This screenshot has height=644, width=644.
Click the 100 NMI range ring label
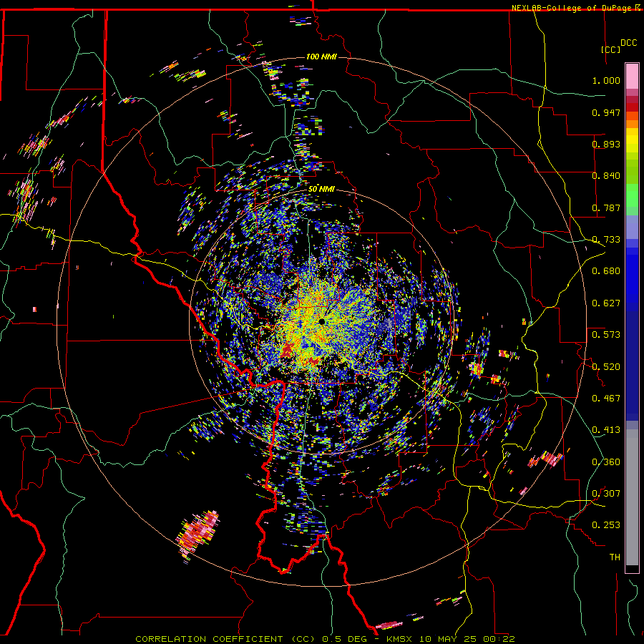click(321, 57)
